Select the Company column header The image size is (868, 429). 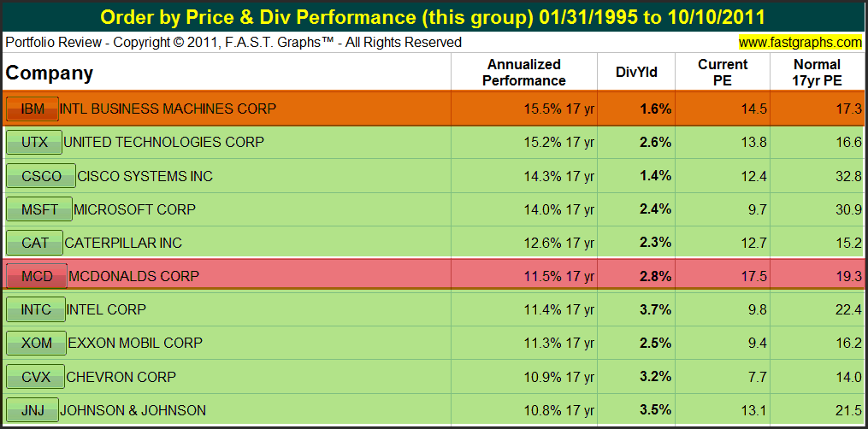50,73
